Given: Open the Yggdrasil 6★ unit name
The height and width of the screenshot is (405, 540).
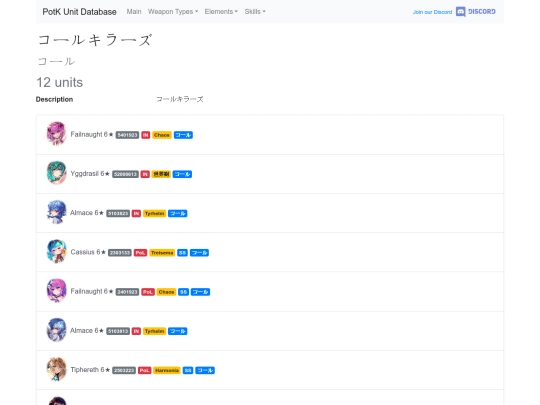Looking at the screenshot, I should pos(90,174).
